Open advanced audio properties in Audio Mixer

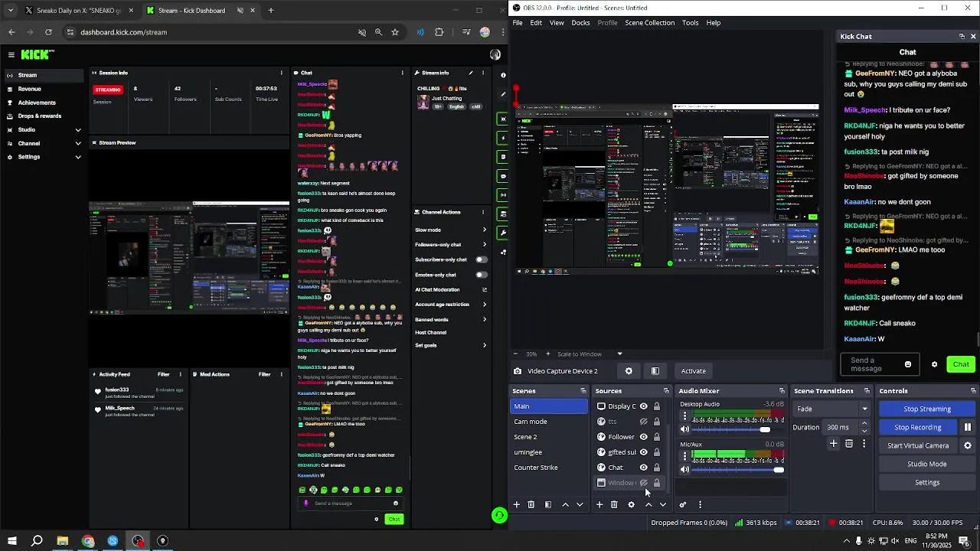[683, 504]
